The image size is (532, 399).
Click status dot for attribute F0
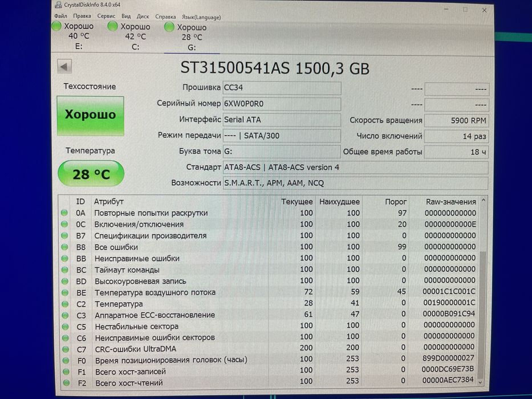tap(66, 360)
